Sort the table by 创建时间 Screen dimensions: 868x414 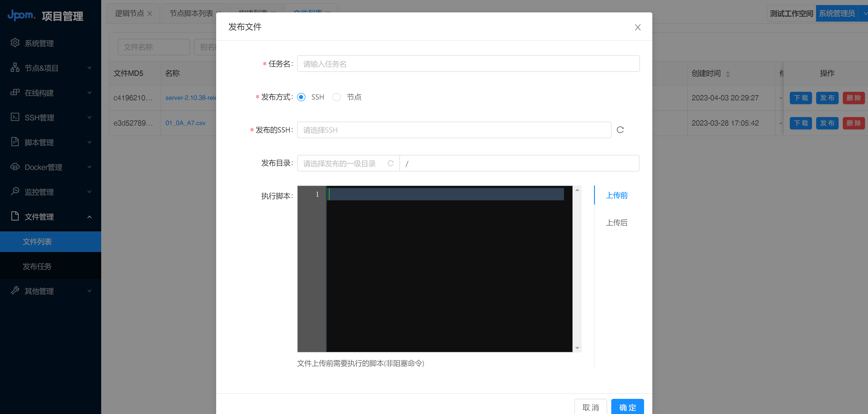728,73
